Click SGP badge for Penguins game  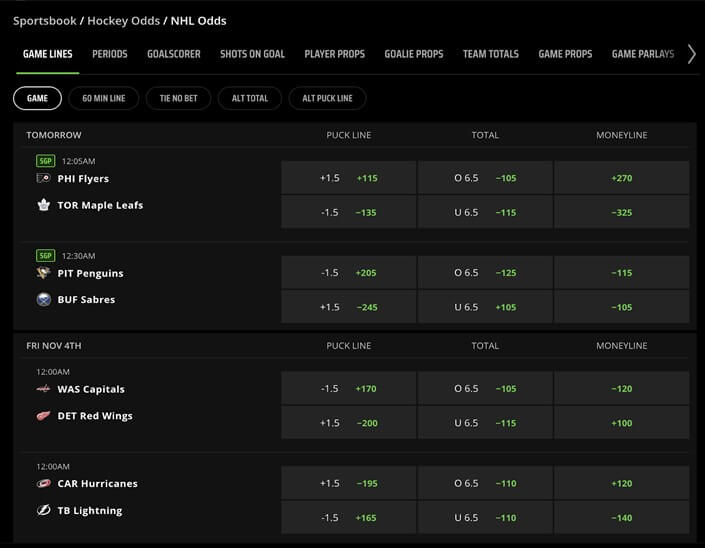[45, 256]
